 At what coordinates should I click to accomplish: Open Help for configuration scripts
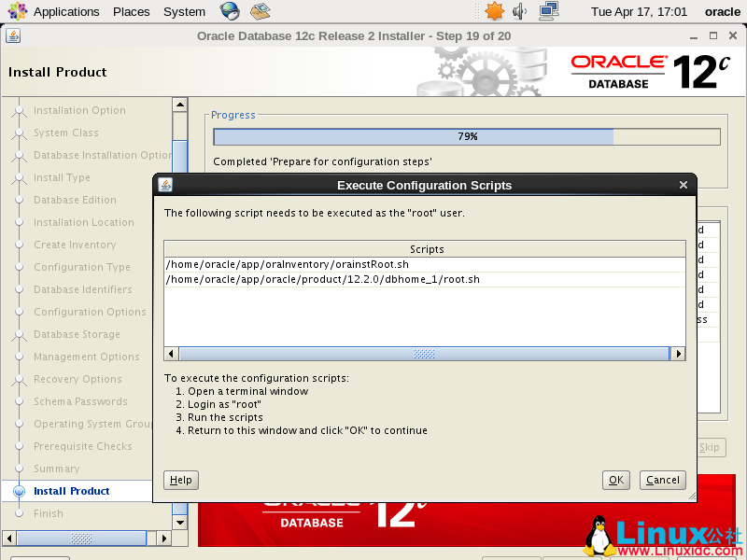[181, 480]
